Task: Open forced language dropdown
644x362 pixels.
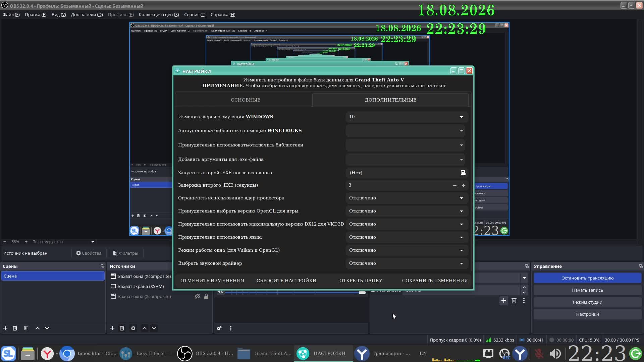Action: (407, 237)
